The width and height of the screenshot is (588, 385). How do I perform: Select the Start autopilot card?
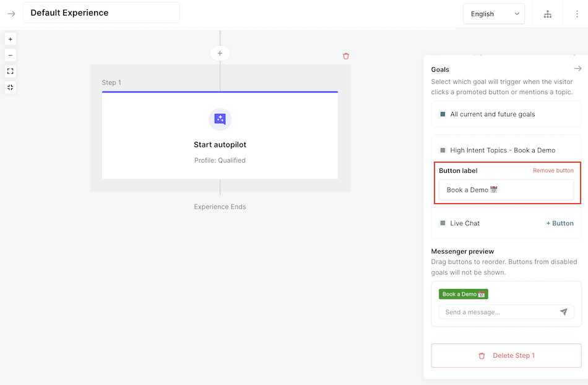click(x=220, y=136)
